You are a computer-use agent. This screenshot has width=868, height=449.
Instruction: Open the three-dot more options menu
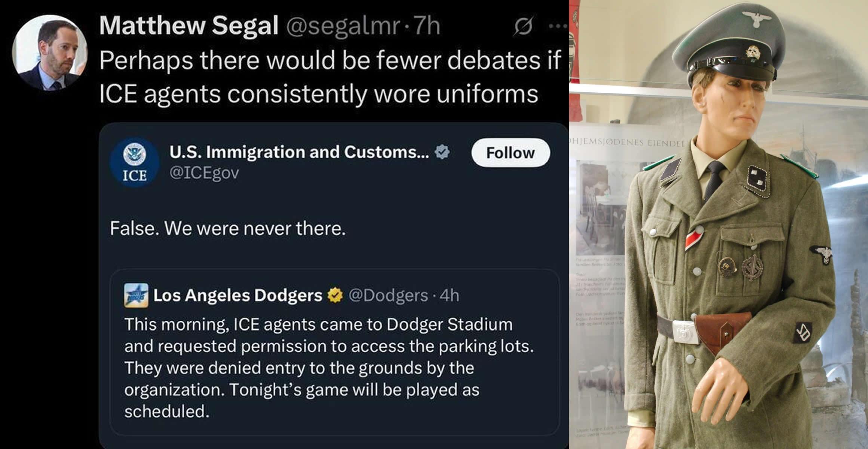558,26
